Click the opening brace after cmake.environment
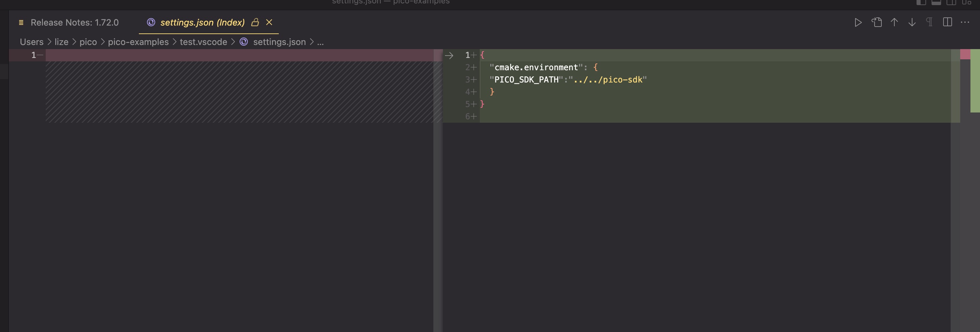Image resolution: width=980 pixels, height=332 pixels. 595,67
